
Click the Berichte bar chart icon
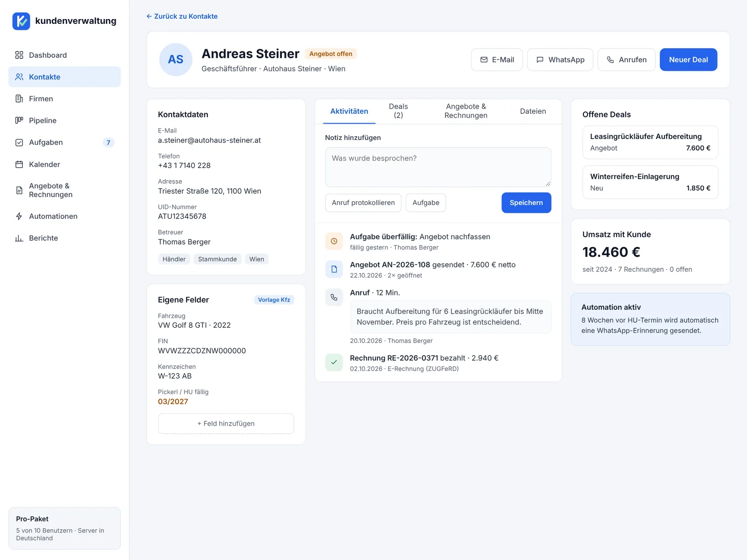tap(19, 238)
